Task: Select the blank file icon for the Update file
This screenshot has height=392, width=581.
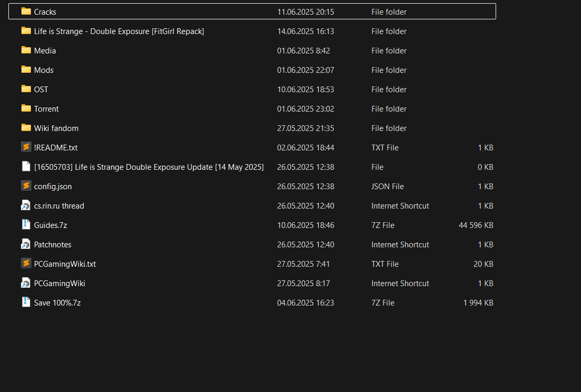Action: click(x=26, y=166)
